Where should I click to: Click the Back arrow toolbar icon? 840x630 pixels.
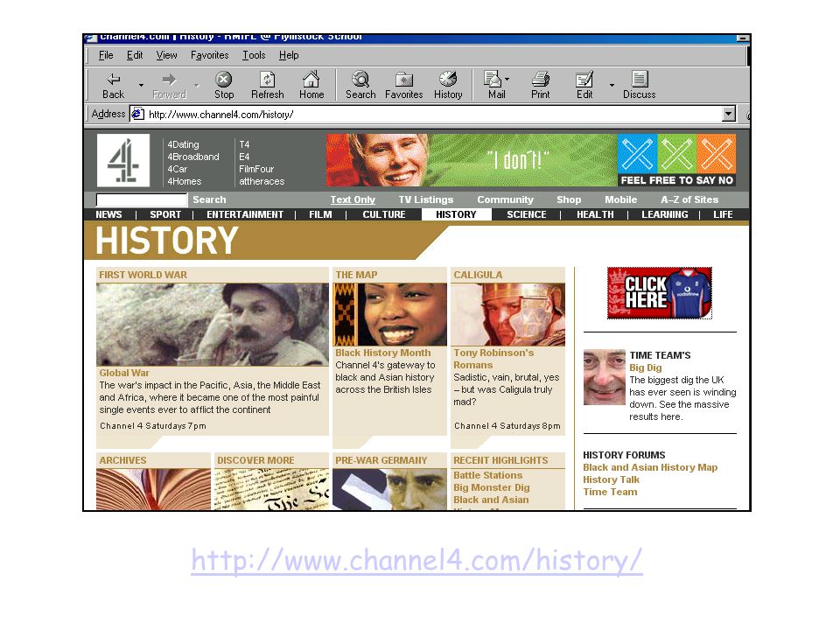(x=113, y=80)
